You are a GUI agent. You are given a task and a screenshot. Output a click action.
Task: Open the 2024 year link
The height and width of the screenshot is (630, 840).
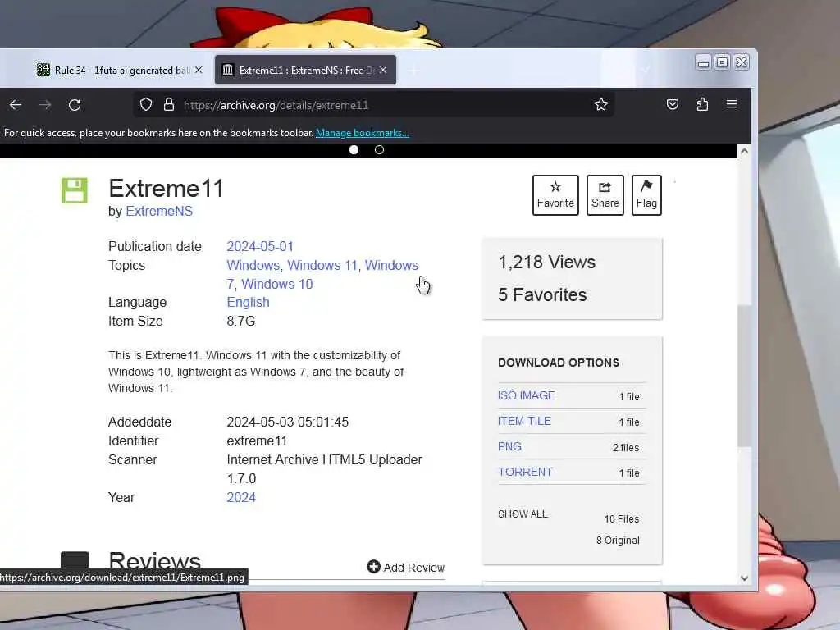tap(241, 497)
